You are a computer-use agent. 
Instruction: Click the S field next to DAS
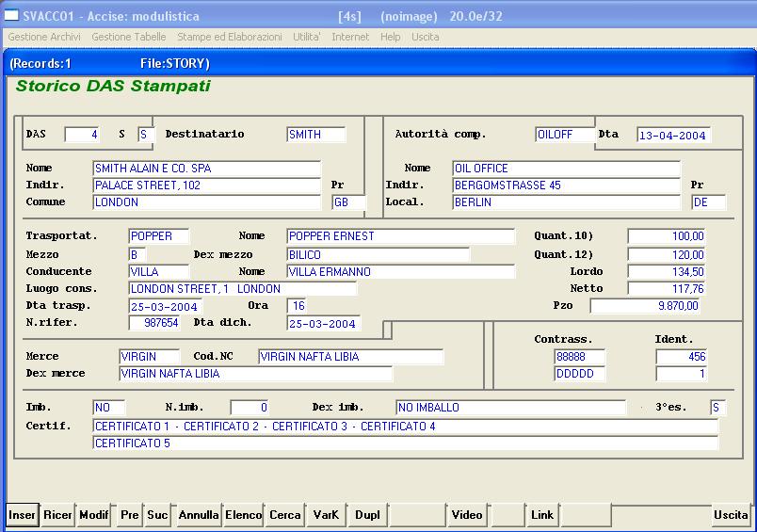(x=145, y=135)
